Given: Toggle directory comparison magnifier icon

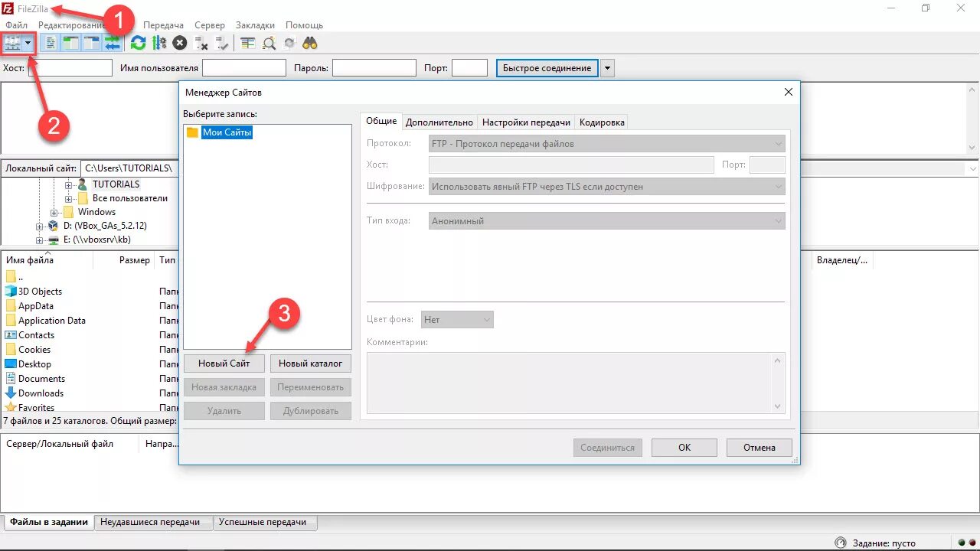Looking at the screenshot, I should [269, 44].
